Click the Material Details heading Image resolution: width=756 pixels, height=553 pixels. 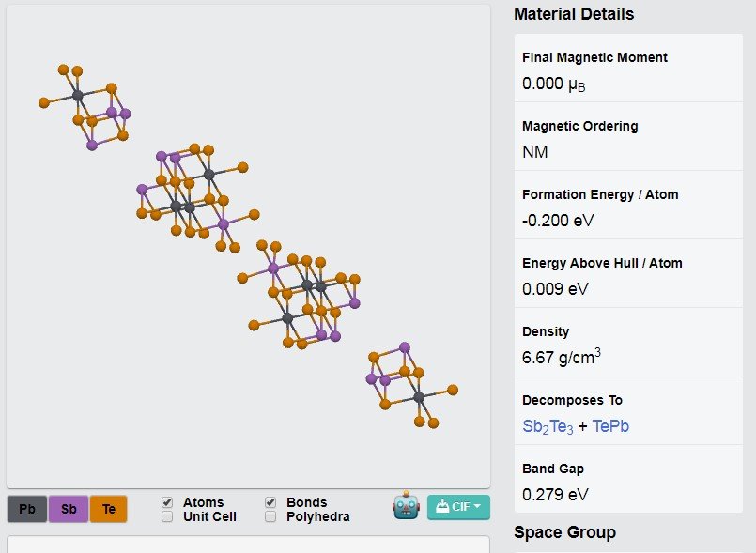click(x=574, y=14)
